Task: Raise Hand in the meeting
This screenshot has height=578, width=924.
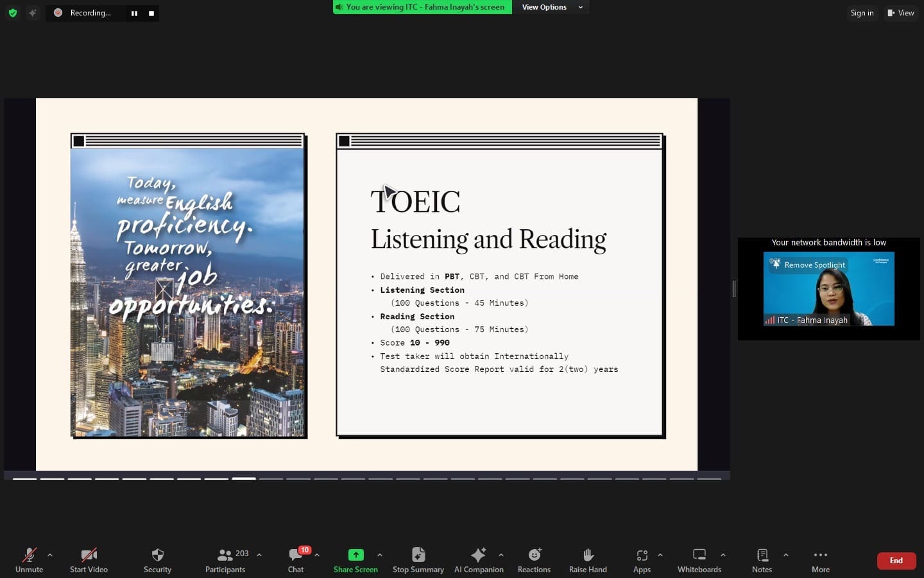Action: pyautogui.click(x=588, y=560)
